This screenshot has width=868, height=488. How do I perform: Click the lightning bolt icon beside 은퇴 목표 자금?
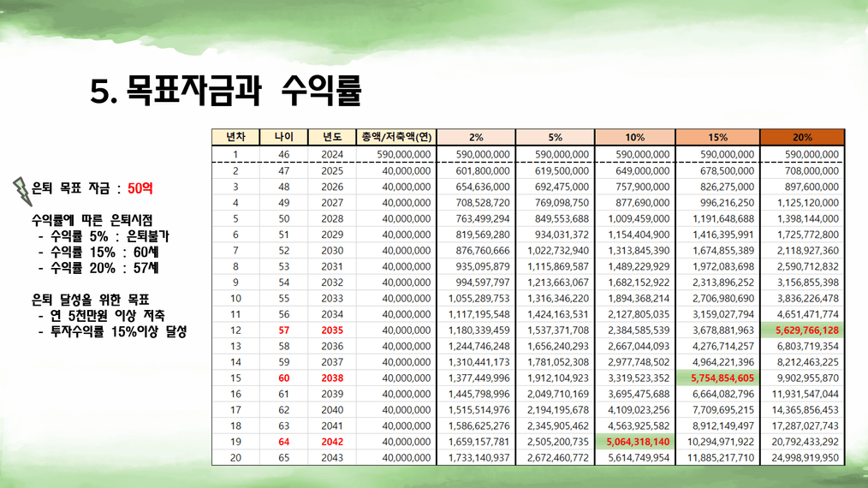click(22, 191)
